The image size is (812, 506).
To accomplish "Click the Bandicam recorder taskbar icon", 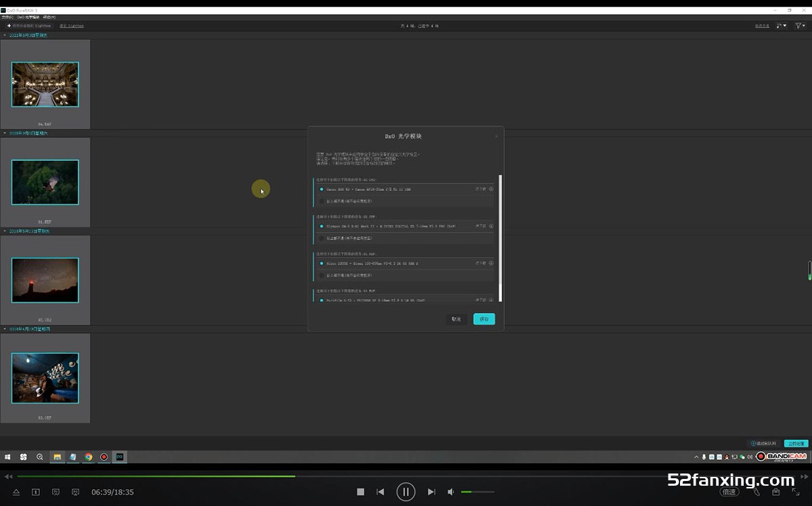I will [x=104, y=457].
